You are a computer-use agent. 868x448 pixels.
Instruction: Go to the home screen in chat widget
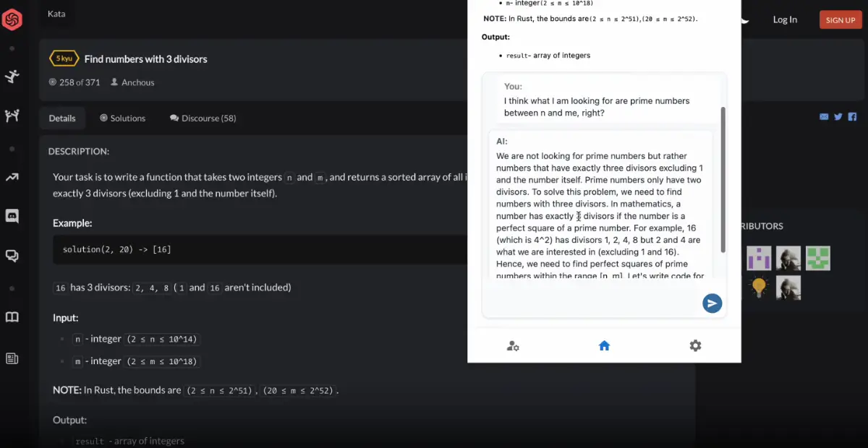[604, 345]
